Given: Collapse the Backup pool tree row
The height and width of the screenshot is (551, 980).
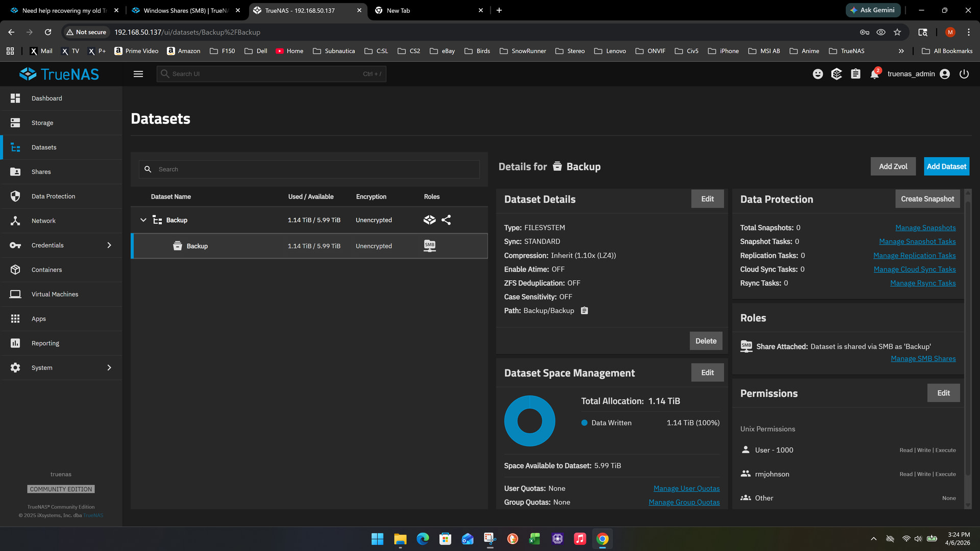Looking at the screenshot, I should (x=143, y=220).
